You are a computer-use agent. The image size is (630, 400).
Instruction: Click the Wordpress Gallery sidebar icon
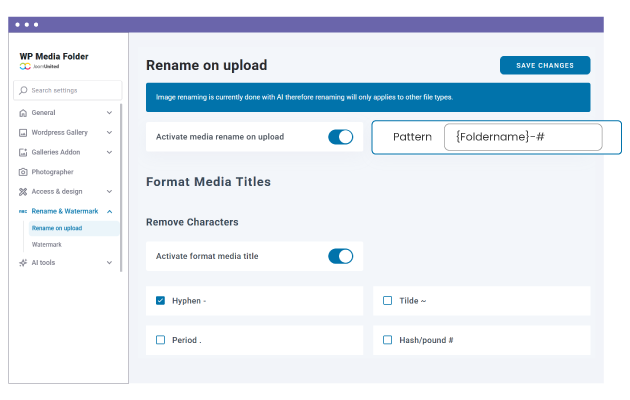click(23, 132)
